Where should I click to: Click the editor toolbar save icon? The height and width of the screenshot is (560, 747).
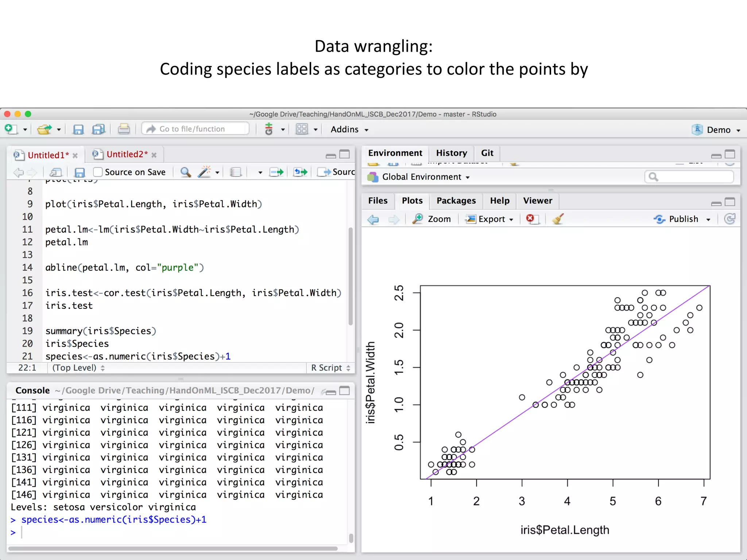[79, 172]
